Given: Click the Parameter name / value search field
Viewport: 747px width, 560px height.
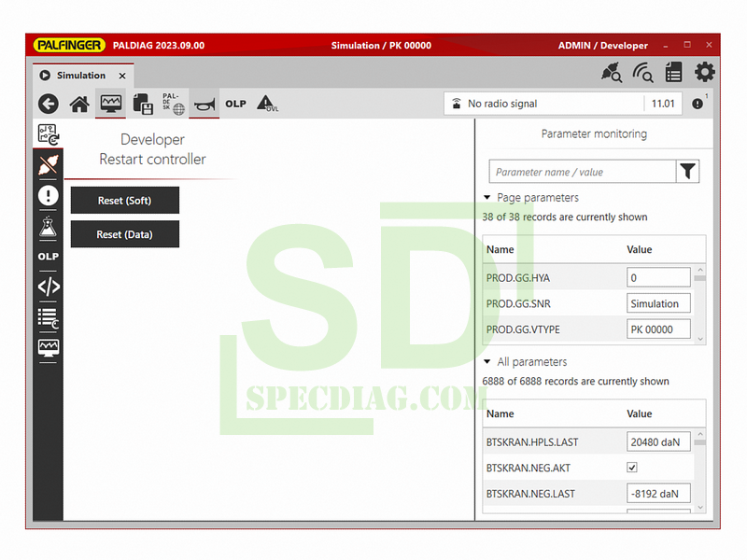Looking at the screenshot, I should pyautogui.click(x=583, y=172).
